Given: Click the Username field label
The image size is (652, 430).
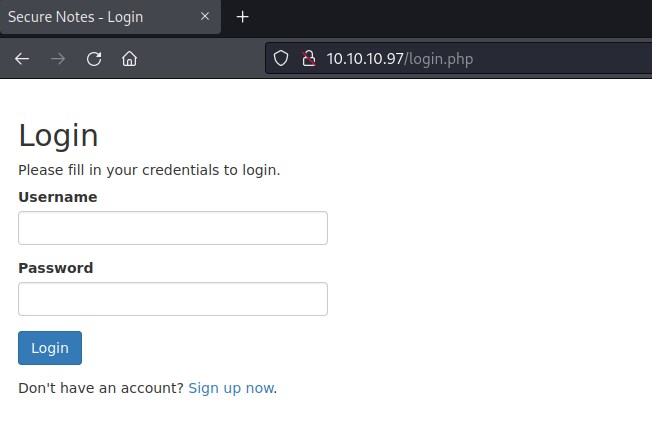Looking at the screenshot, I should (58, 197).
